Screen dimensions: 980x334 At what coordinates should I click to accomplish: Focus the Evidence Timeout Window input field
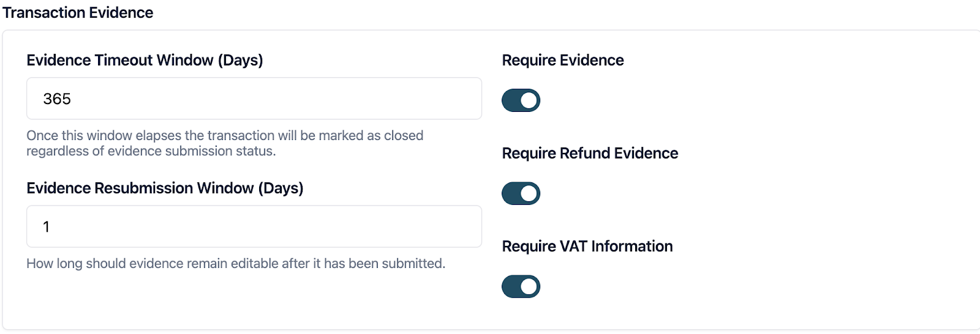pyautogui.click(x=254, y=98)
